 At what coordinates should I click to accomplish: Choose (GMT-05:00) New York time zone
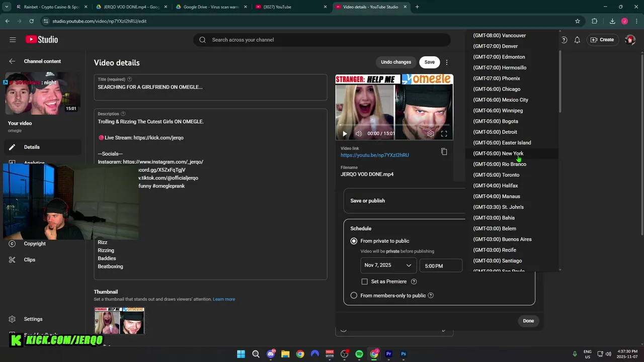click(x=512, y=153)
